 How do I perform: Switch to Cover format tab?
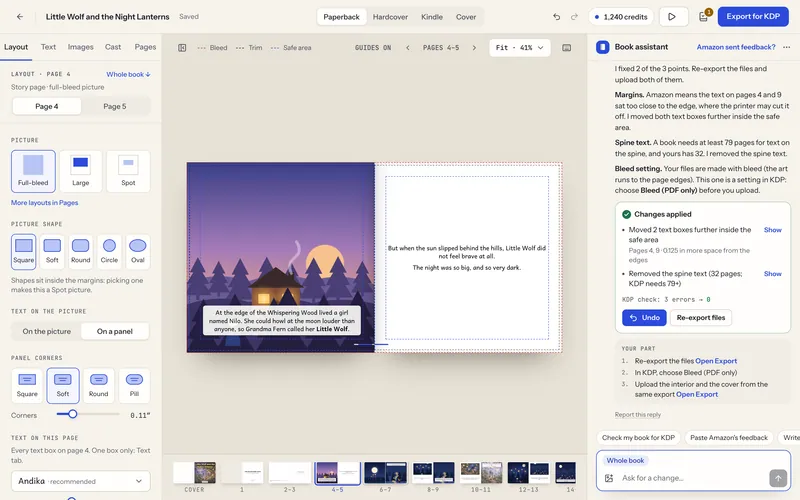pos(466,17)
